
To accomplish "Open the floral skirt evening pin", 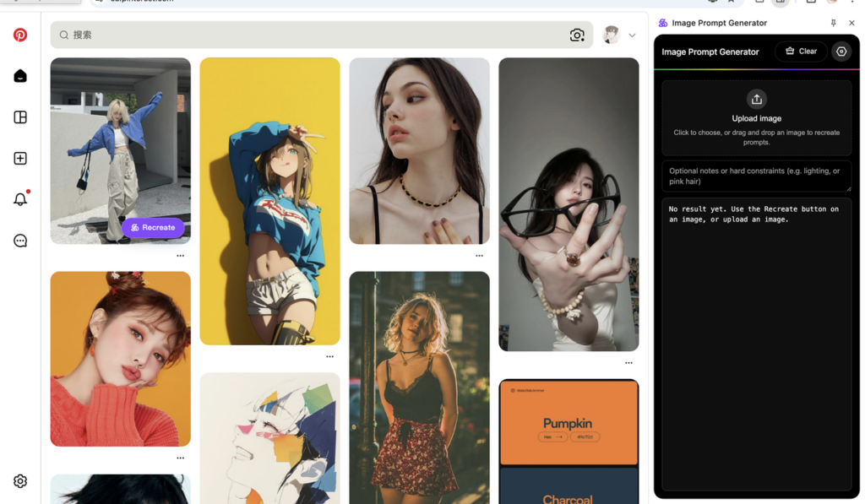I will [419, 387].
